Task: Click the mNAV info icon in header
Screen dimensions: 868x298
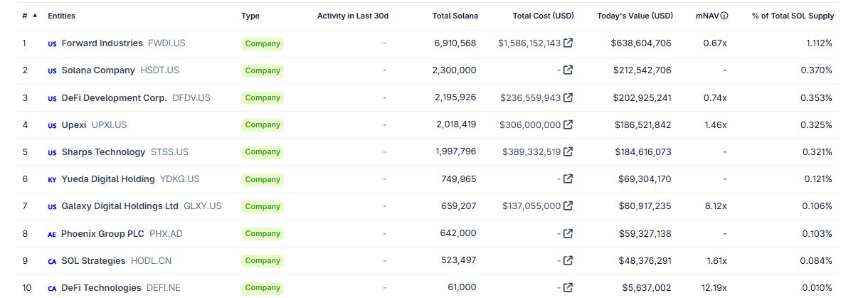Action: (x=724, y=16)
